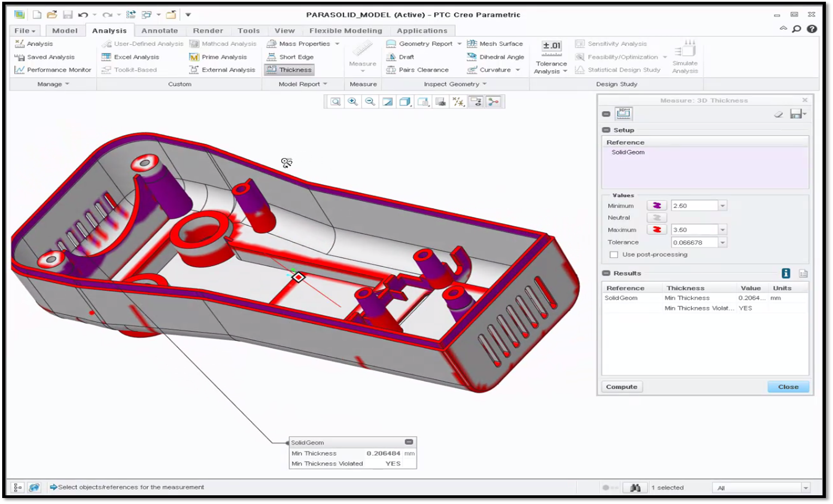Image resolution: width=833 pixels, height=504 pixels.
Task: Open the Render ribbon tab
Action: click(x=208, y=30)
